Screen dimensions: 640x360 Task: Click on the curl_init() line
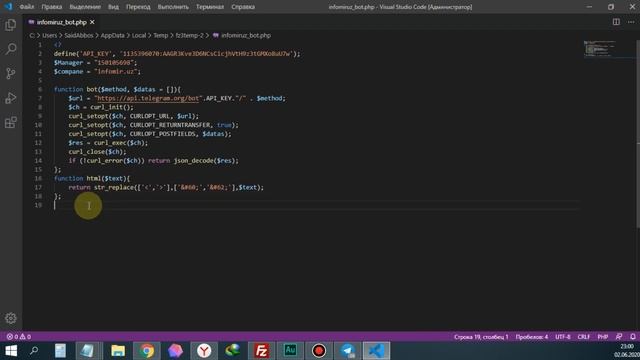[101, 107]
